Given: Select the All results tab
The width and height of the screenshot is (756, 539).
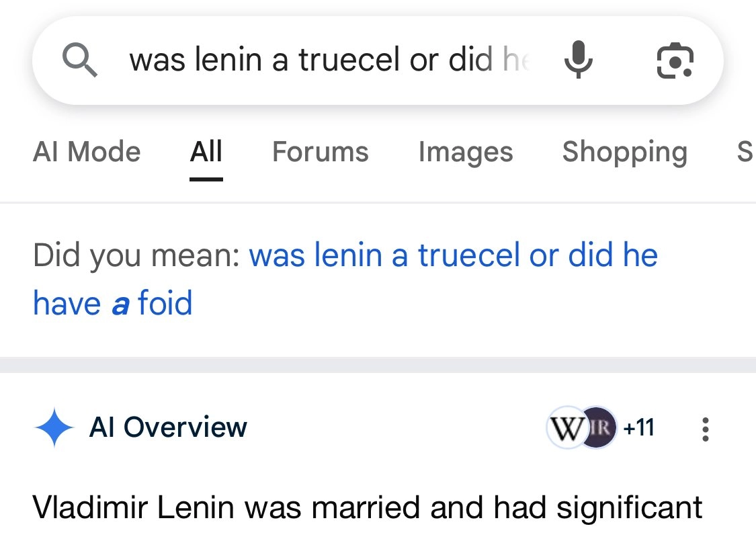Looking at the screenshot, I should click(x=206, y=152).
